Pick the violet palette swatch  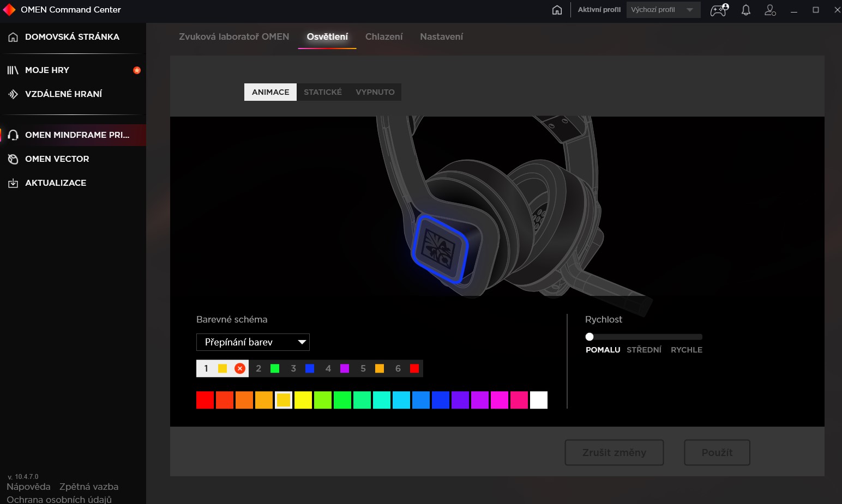460,400
